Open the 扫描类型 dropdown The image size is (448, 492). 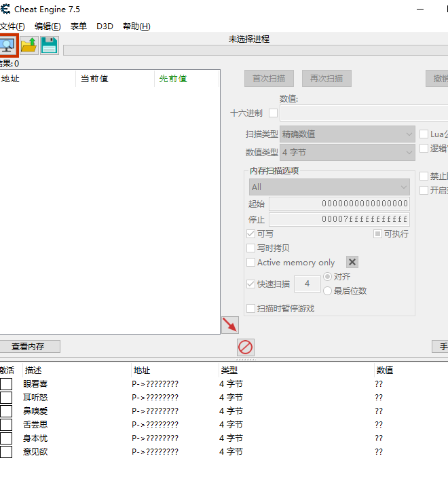tap(348, 134)
